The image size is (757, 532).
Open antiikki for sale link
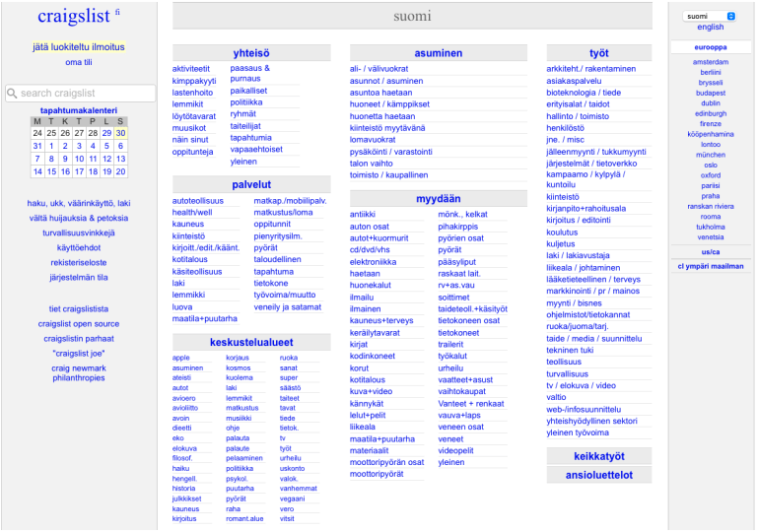click(363, 215)
